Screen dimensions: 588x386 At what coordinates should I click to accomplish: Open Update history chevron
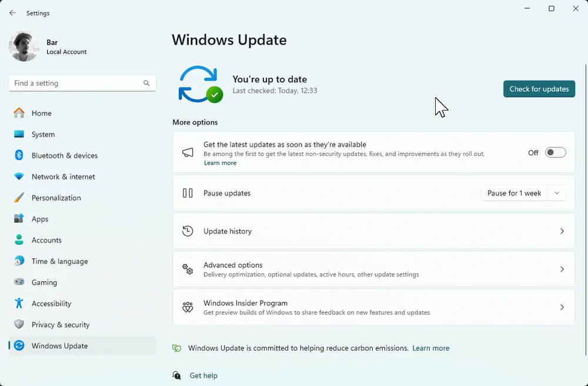tap(562, 231)
